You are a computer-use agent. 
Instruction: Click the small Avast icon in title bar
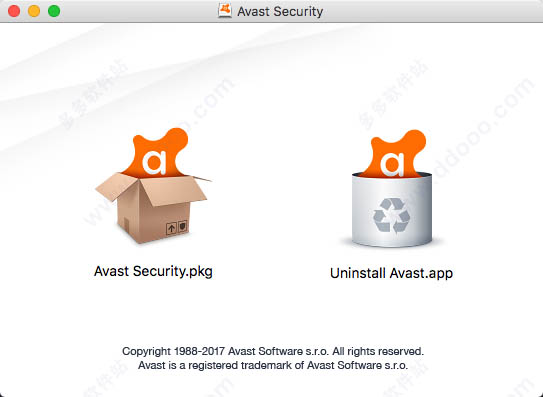coord(225,11)
